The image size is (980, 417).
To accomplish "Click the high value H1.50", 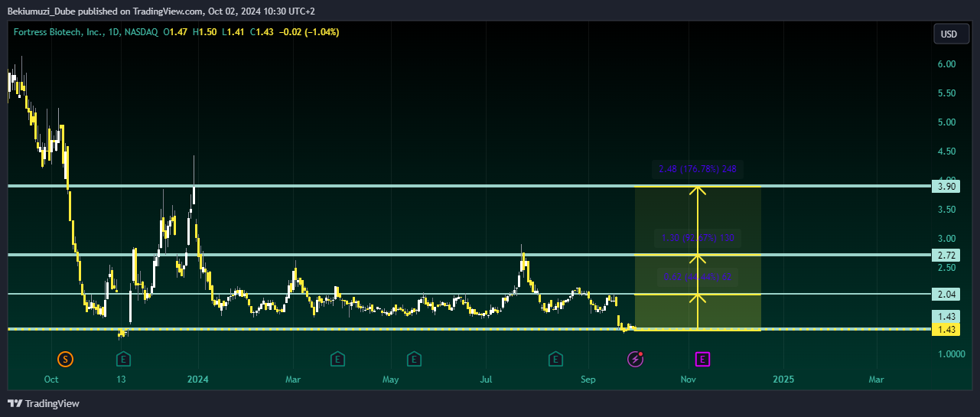I will pos(204,32).
